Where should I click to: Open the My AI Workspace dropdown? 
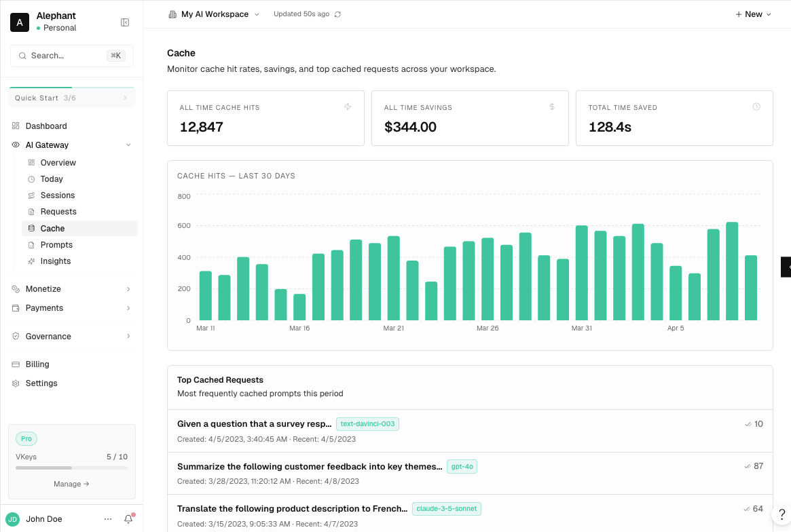tap(214, 14)
